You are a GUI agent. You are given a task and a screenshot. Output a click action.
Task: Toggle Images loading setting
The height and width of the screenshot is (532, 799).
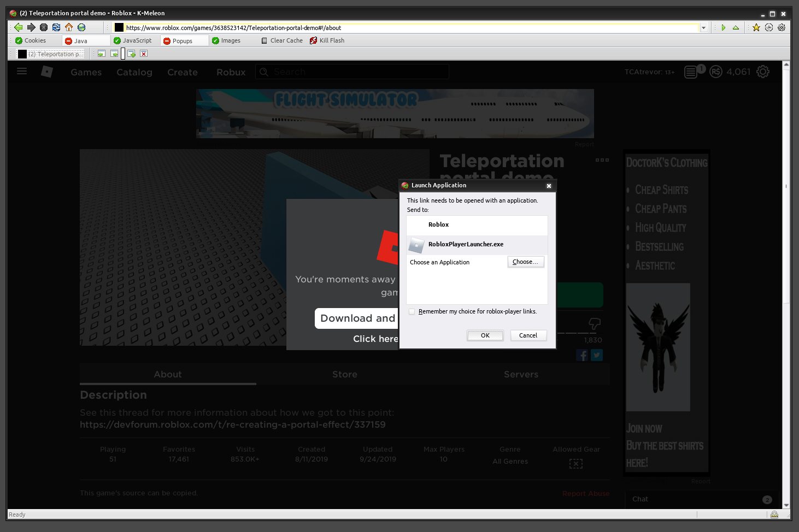click(226, 40)
